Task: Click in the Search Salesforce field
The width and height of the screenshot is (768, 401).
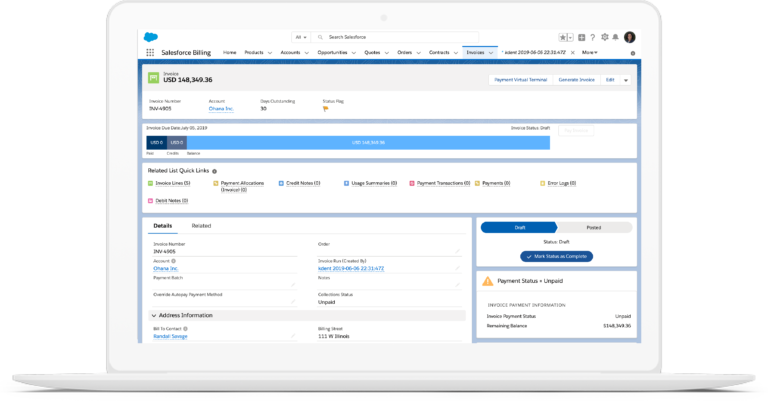Action: click(x=395, y=37)
